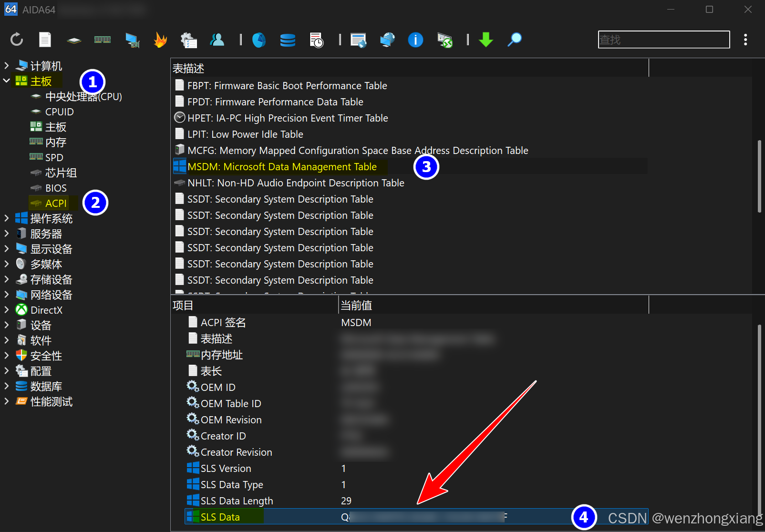Select the SPD tree item
Image resolution: width=765 pixels, height=532 pixels.
tap(54, 157)
